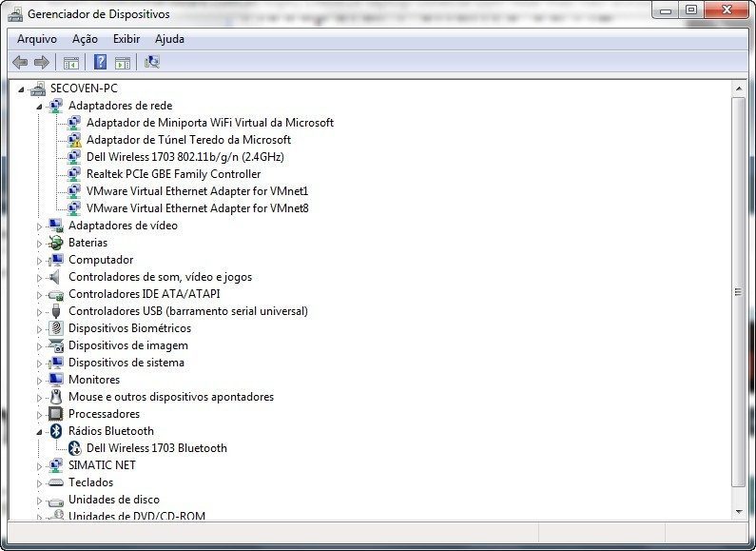This screenshot has width=756, height=551.
Task: Click the Dell Wireless 1703 Bluetooth device icon
Action: [74, 448]
